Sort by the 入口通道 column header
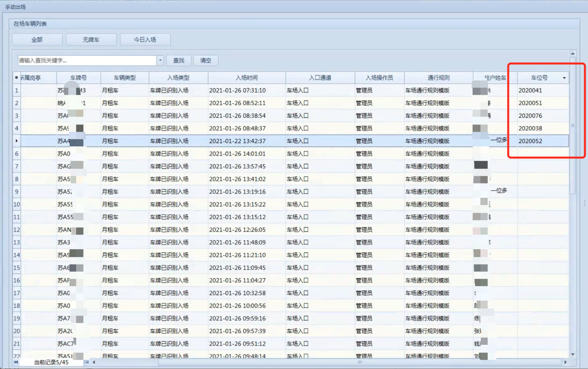 tap(320, 78)
